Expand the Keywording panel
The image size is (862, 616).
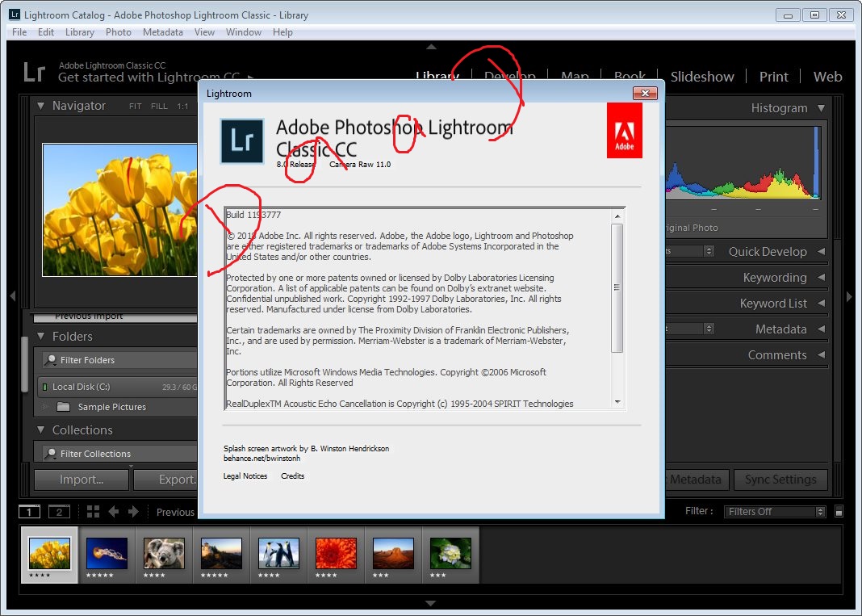click(822, 277)
